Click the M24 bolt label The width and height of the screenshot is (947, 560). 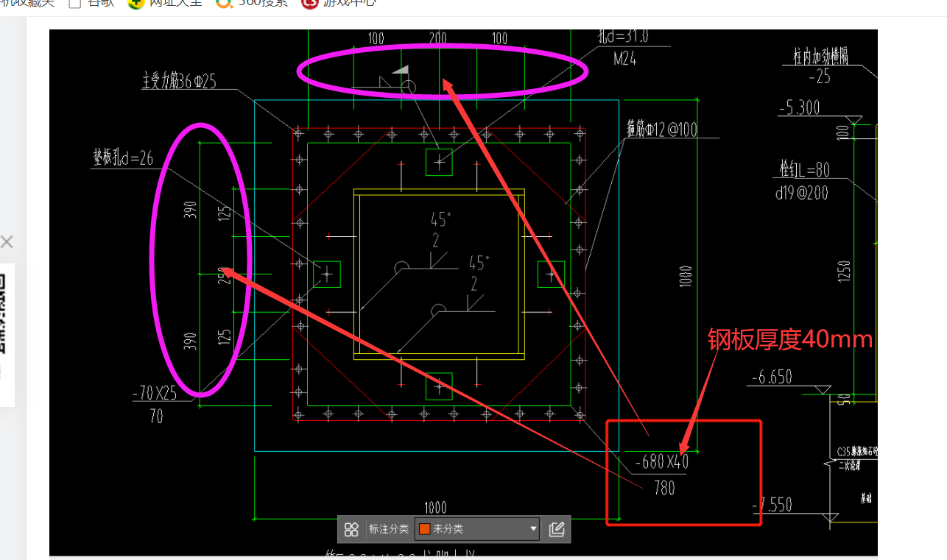click(624, 59)
